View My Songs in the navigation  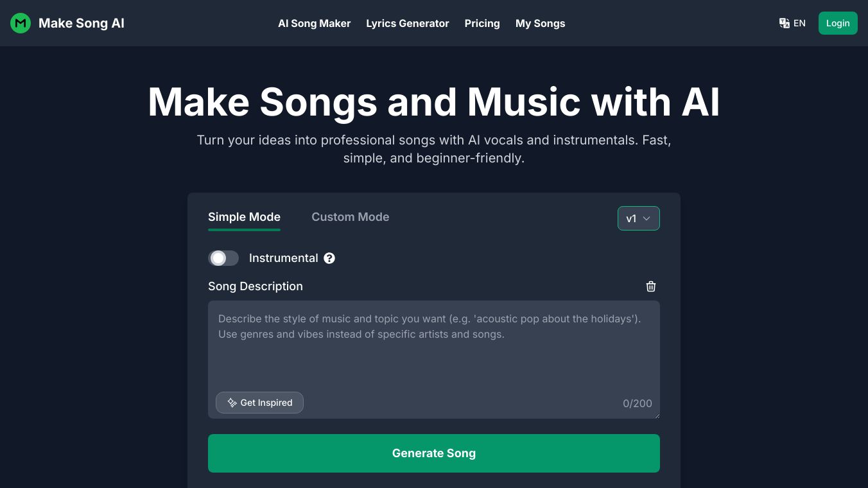tap(541, 23)
